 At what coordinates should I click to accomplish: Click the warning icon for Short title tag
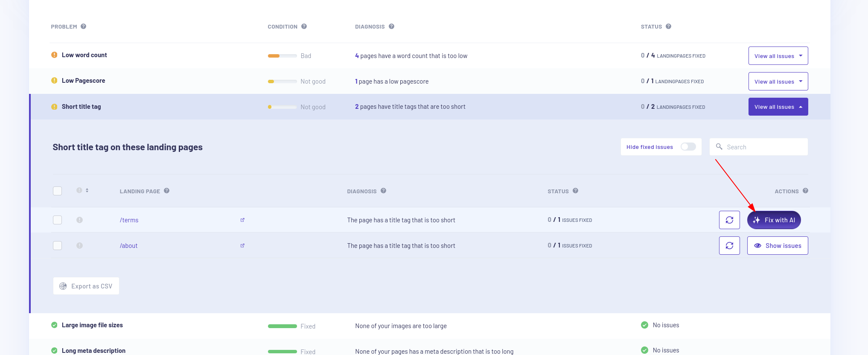coord(54,107)
